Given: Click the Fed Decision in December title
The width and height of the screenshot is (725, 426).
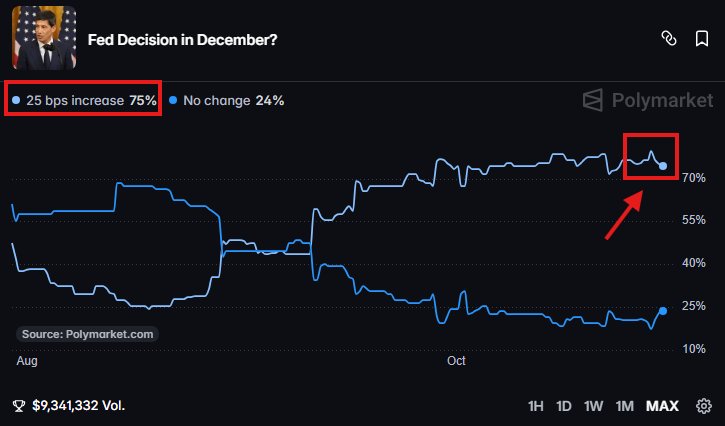Looking at the screenshot, I should point(183,40).
